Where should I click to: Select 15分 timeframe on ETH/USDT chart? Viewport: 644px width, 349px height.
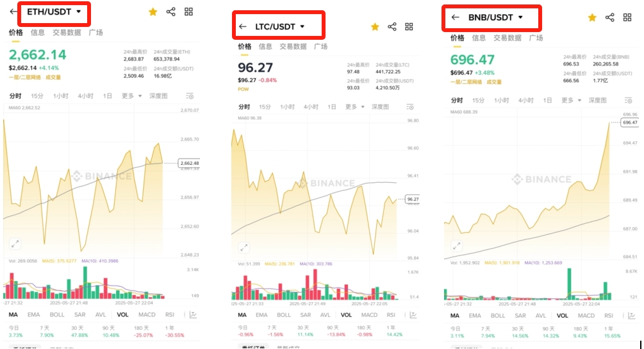(x=37, y=96)
